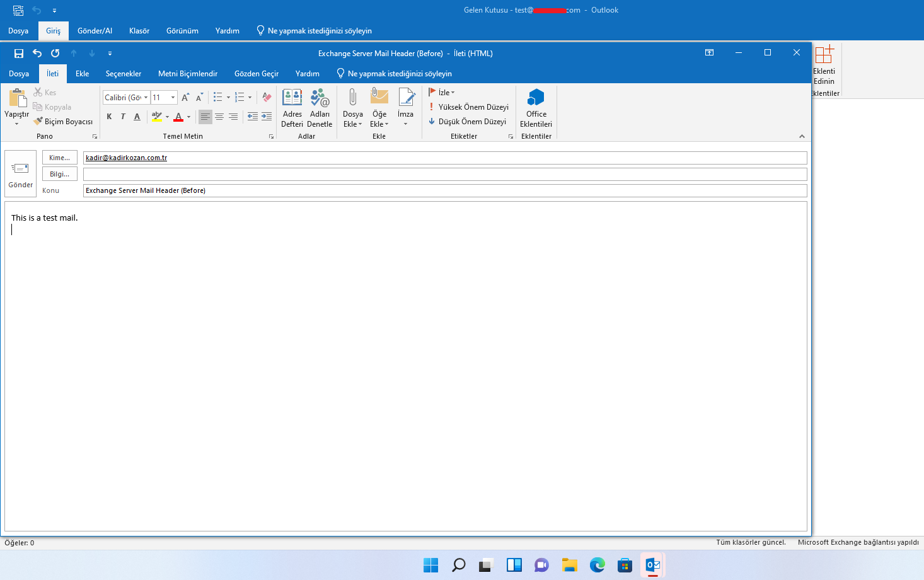Open Office Eklentileri
Viewport: 924px width, 580px height.
536,107
